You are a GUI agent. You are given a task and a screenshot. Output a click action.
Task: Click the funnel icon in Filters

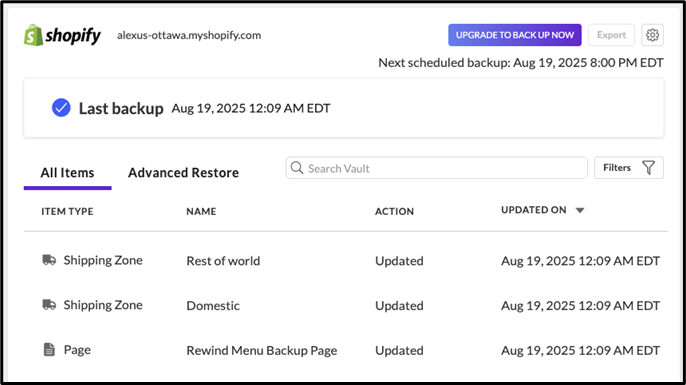tap(648, 168)
